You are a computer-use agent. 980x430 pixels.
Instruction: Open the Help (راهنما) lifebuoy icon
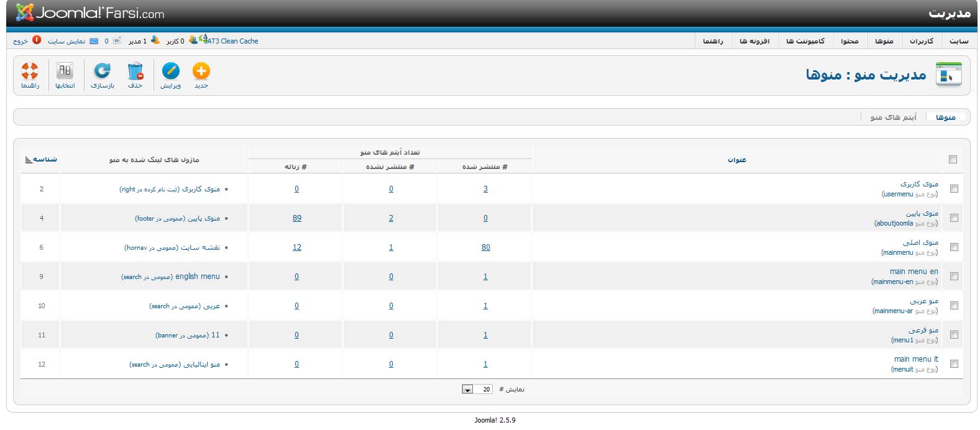(30, 71)
